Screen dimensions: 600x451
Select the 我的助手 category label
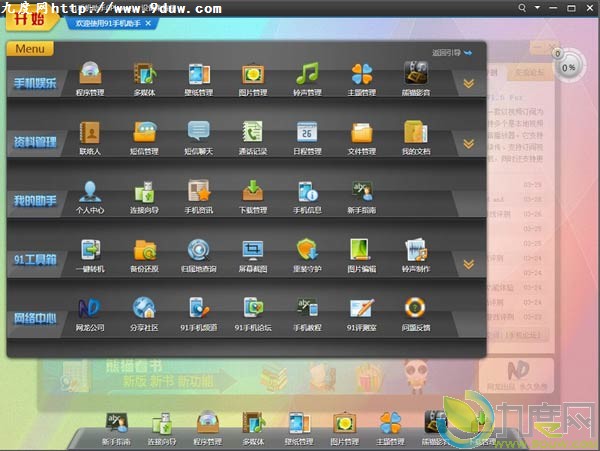point(35,201)
